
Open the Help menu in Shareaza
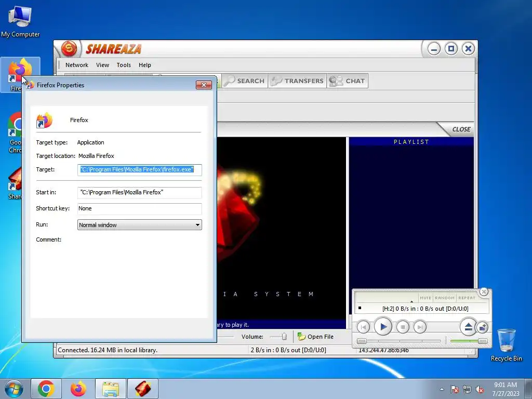coord(144,65)
